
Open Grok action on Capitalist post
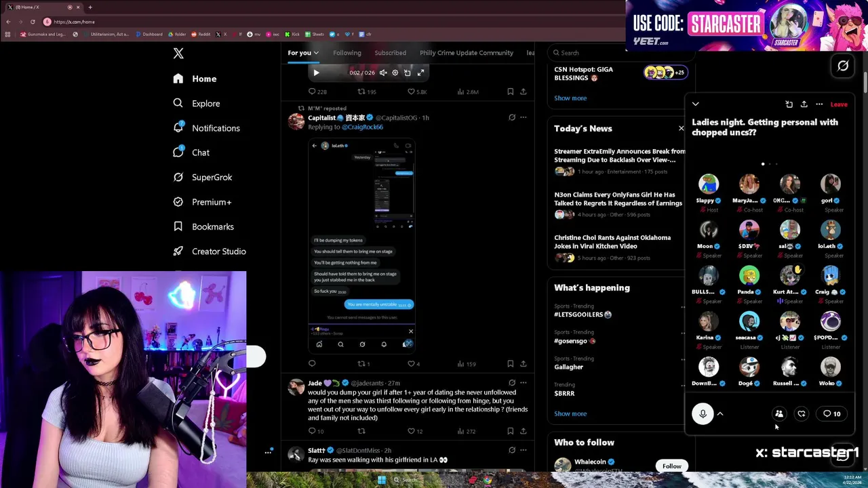(512, 117)
